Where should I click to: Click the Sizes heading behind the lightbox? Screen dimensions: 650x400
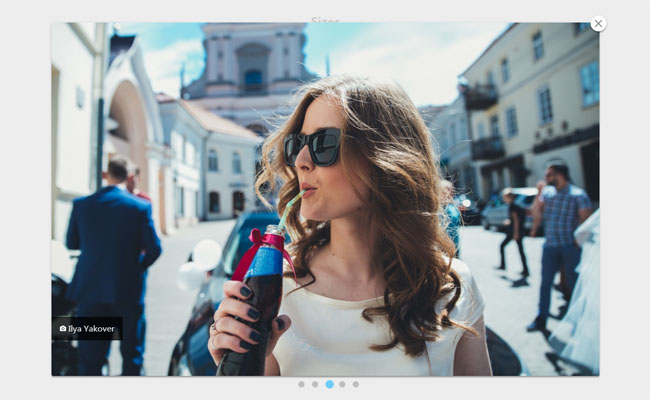click(x=325, y=19)
